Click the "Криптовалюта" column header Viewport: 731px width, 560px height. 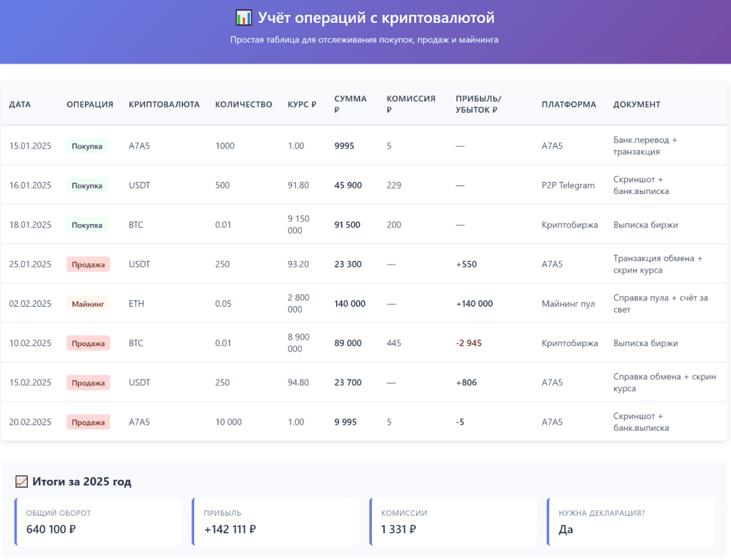tap(164, 104)
